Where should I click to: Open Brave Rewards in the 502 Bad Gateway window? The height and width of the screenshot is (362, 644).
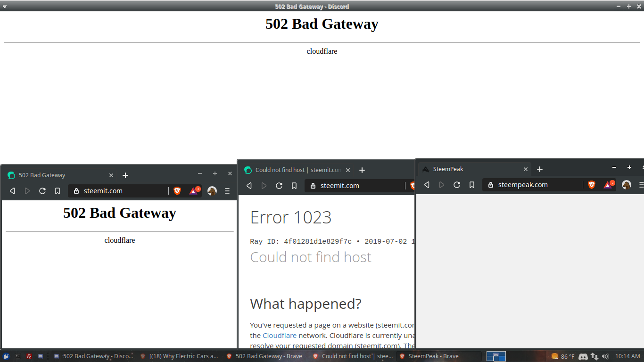click(x=194, y=191)
